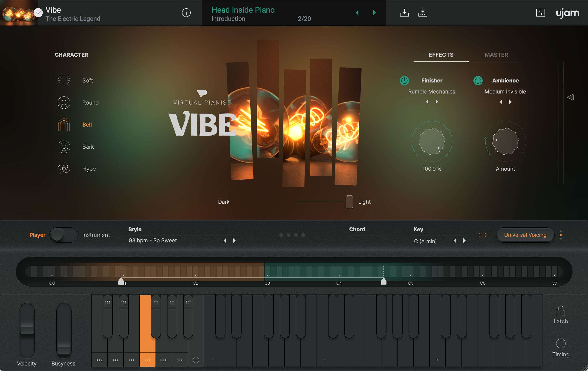Screen dimensions: 588x371
Task: Select the previous Ambience preset
Action: coord(501,102)
